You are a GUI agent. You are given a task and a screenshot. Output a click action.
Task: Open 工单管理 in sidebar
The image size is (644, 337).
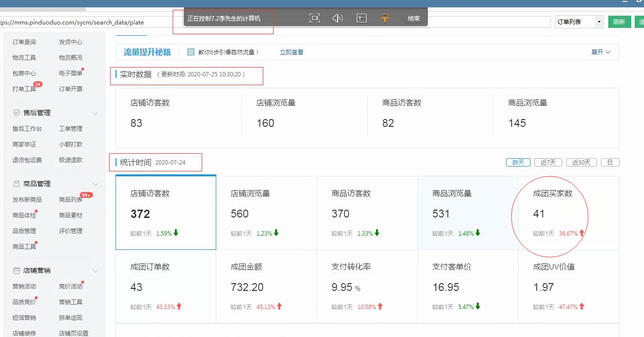(x=70, y=129)
